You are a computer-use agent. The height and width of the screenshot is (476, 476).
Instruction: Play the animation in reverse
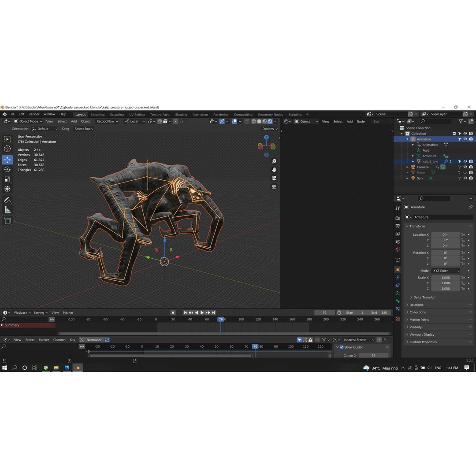click(197, 312)
